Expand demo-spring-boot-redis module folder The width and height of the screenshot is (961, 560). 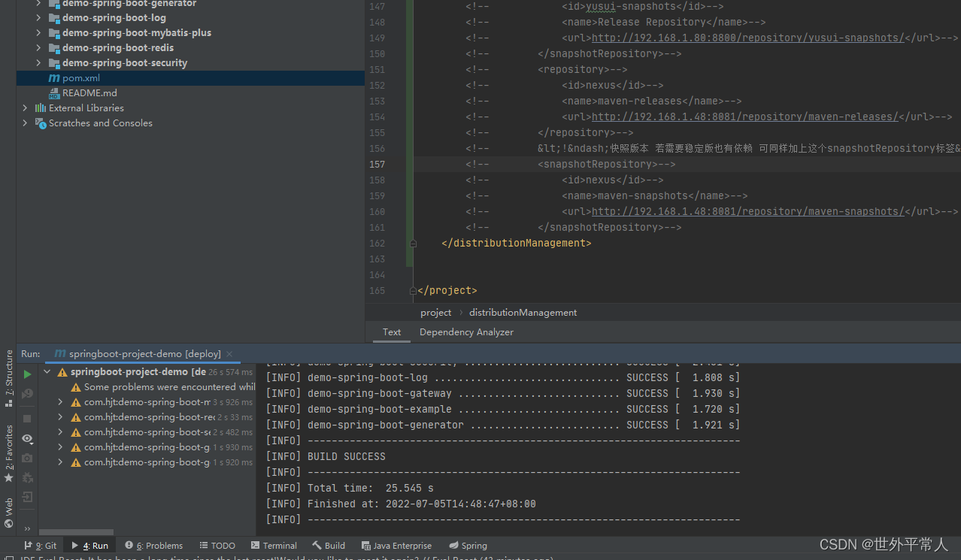tap(39, 48)
